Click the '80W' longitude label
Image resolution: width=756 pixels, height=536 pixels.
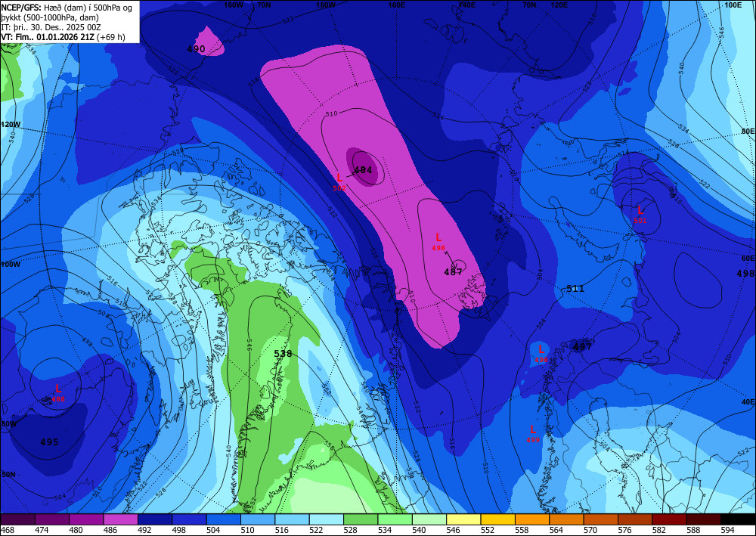tap(8, 424)
